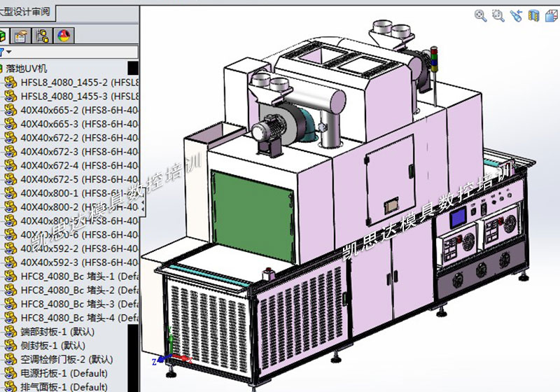Click the Zoom to Fit magnifier icon
This screenshot has width=560, height=392.
coord(481,15)
